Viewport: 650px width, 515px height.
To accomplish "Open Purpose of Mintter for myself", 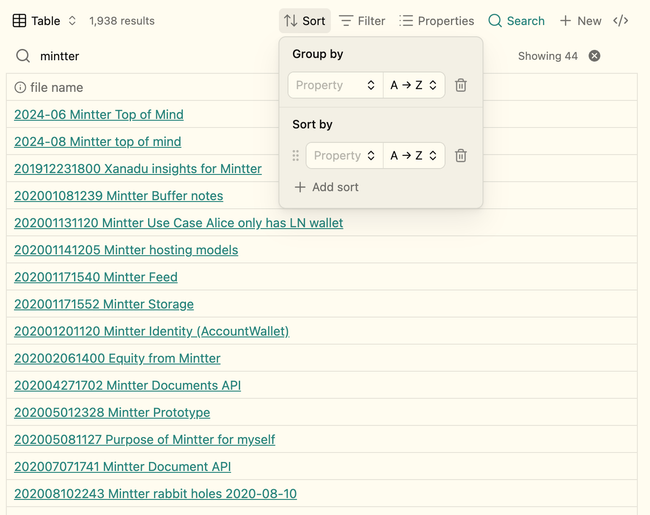I will point(145,440).
